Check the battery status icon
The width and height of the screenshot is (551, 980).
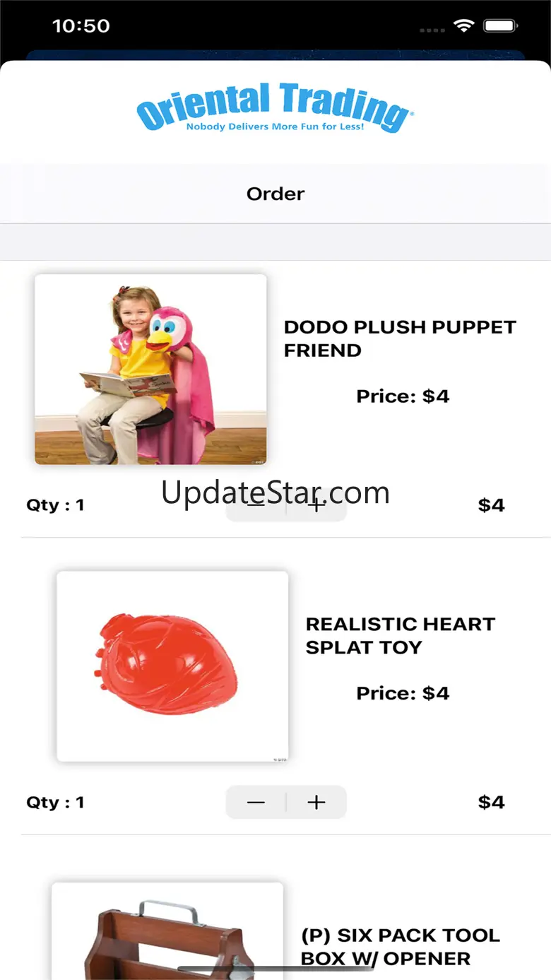pos(501,26)
